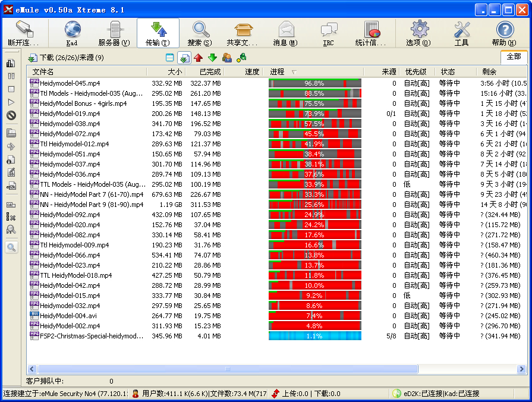Open the Options (选项) dialog
This screenshot has width=532, height=402.
click(x=418, y=33)
